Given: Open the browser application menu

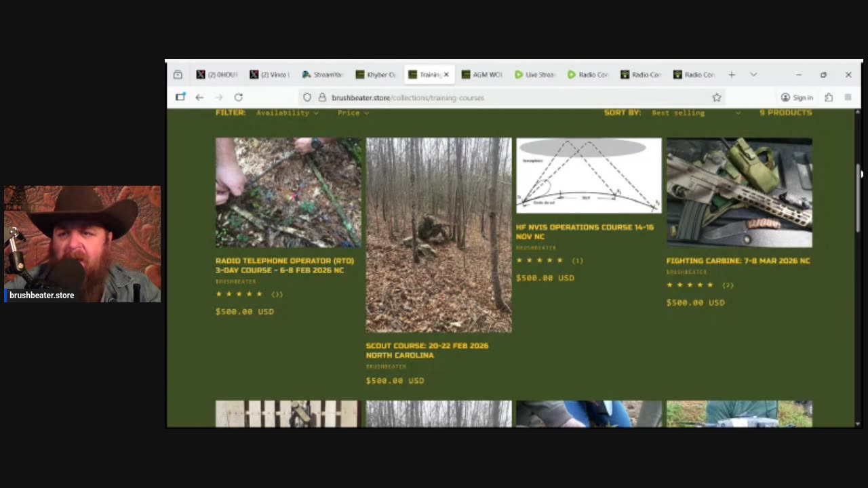Looking at the screenshot, I should [x=848, y=98].
